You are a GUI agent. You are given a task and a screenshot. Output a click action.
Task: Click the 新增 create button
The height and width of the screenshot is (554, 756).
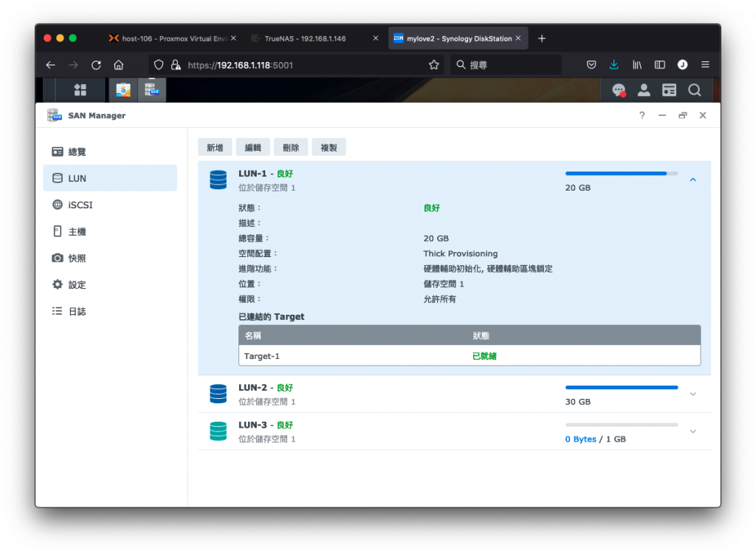coord(215,147)
